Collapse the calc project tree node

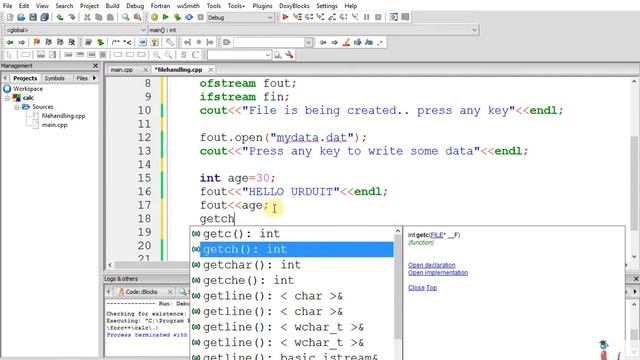[7, 98]
